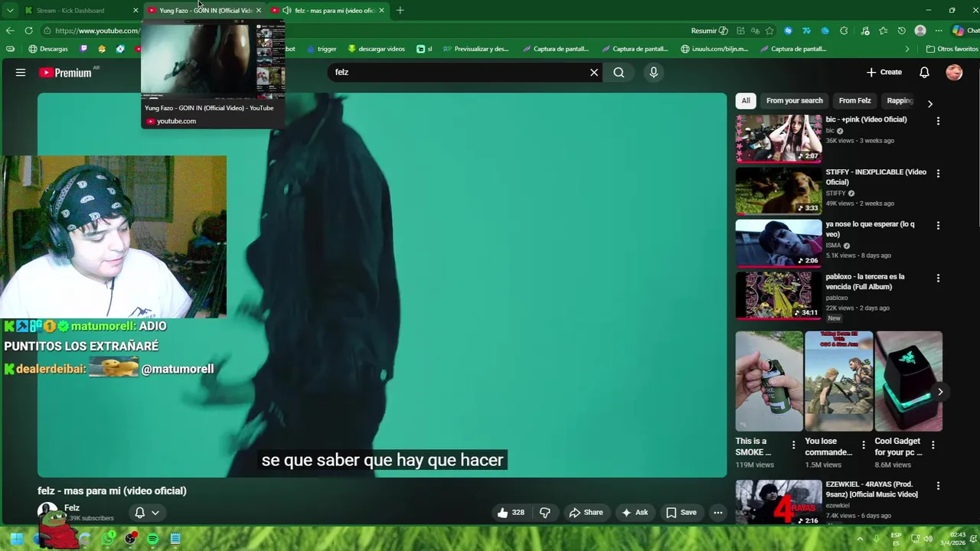Select the All filter chip

pos(746,101)
